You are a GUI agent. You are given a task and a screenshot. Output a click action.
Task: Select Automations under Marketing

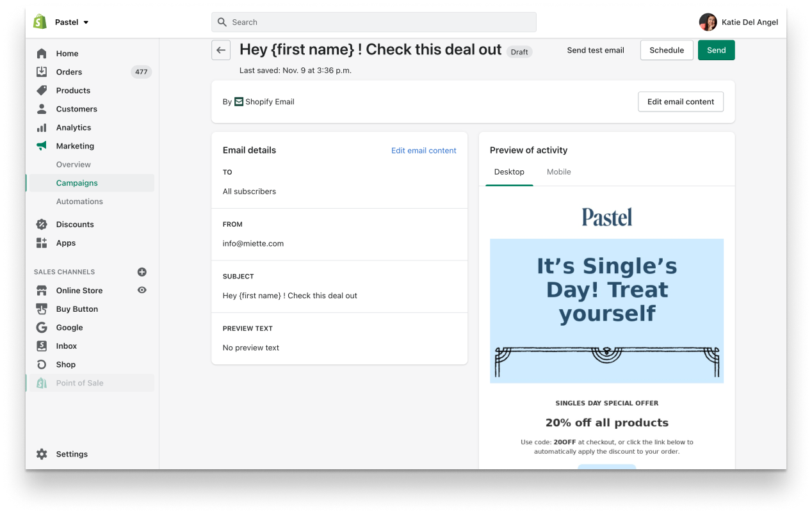[x=79, y=202]
